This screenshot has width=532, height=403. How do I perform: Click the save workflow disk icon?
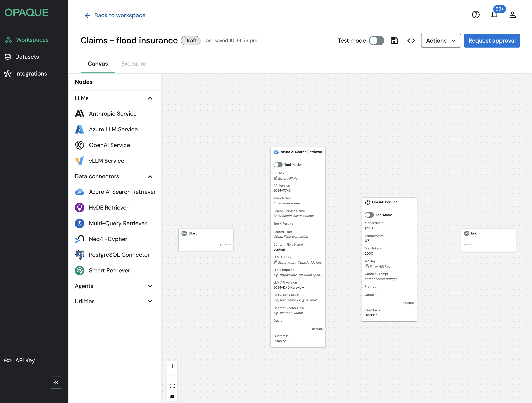coord(394,41)
